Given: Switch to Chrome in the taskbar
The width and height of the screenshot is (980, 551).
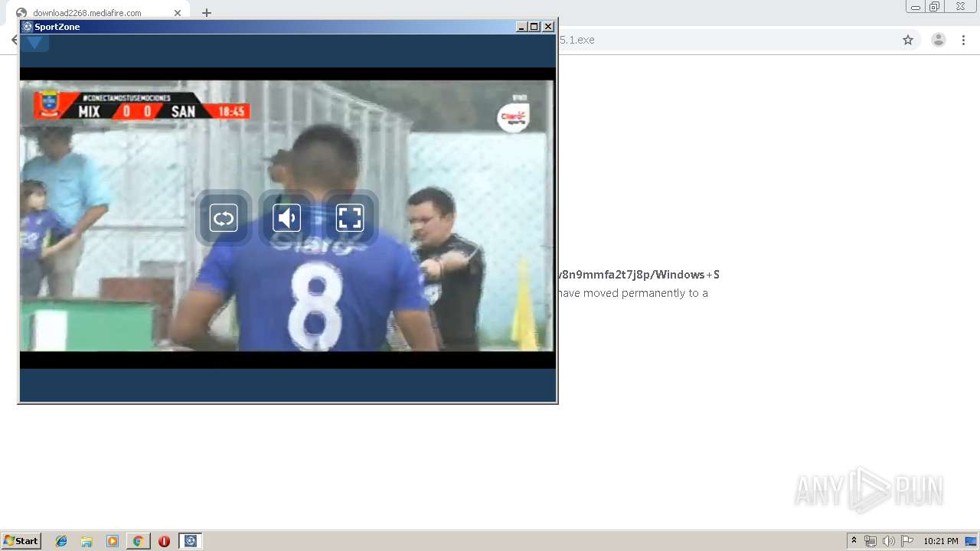Looking at the screenshot, I should 138,541.
